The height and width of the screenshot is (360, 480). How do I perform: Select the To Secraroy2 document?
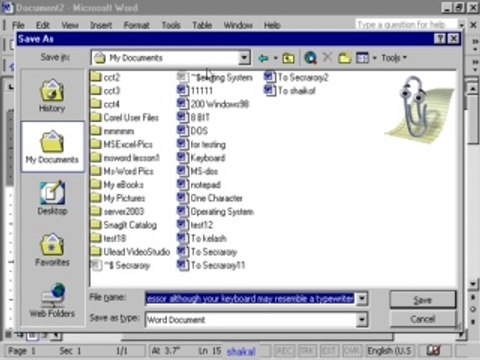point(296,77)
